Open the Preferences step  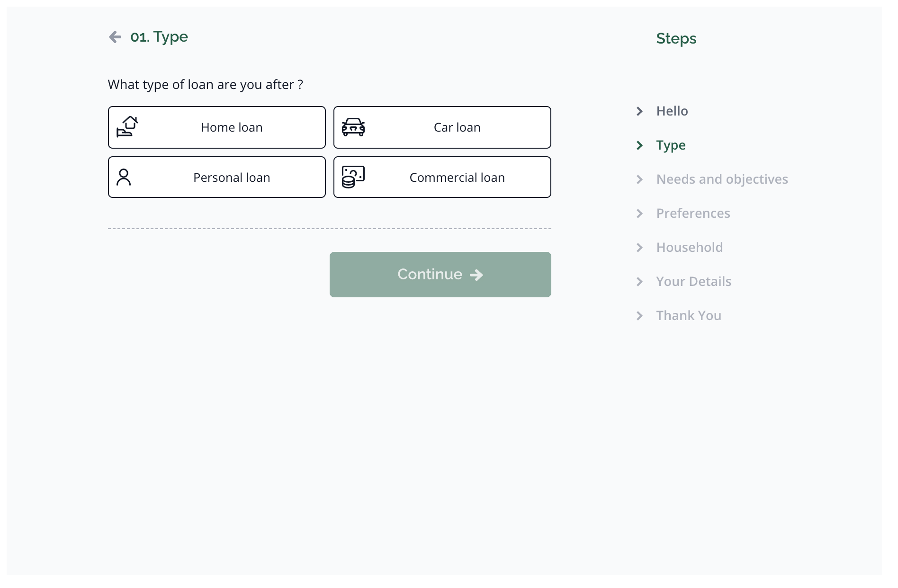[693, 214]
